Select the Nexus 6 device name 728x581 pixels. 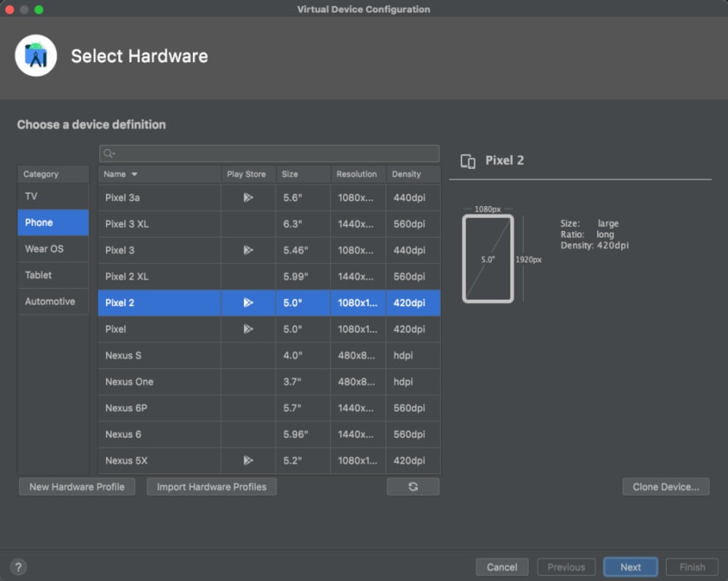pos(123,435)
